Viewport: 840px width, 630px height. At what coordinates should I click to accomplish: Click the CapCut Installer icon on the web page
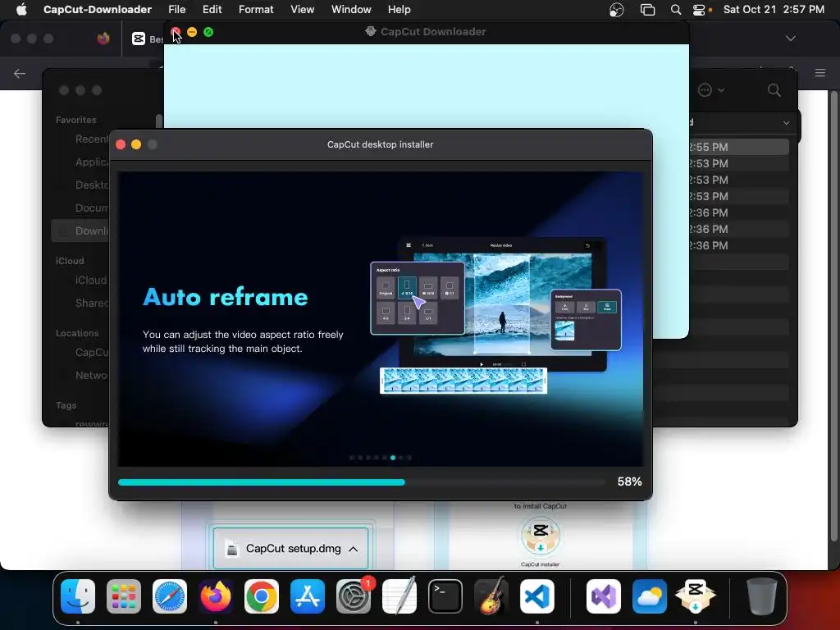(x=541, y=536)
